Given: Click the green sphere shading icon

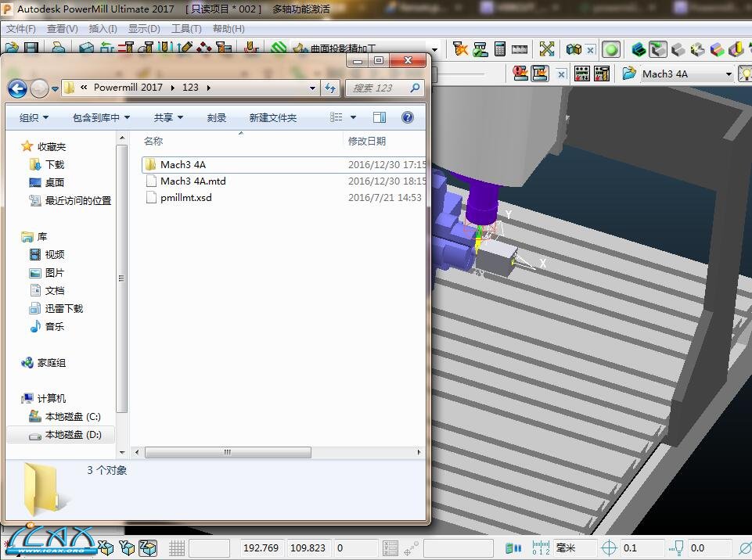Looking at the screenshot, I should pos(611,50).
